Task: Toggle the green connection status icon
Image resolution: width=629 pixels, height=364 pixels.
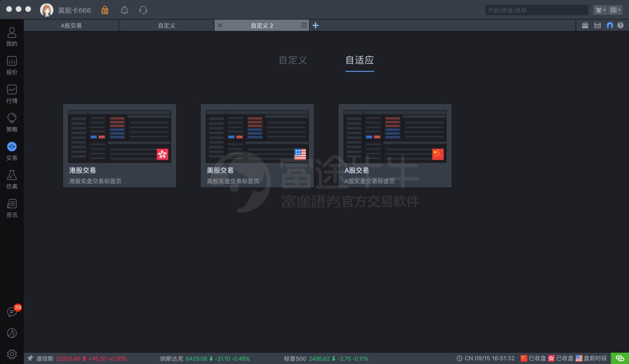Action: click(620, 358)
